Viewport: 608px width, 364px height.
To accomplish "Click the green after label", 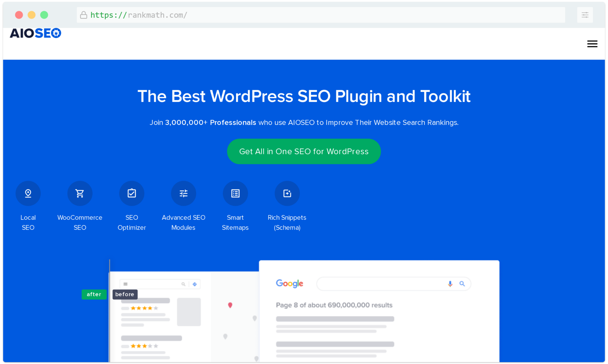I will click(x=94, y=294).
